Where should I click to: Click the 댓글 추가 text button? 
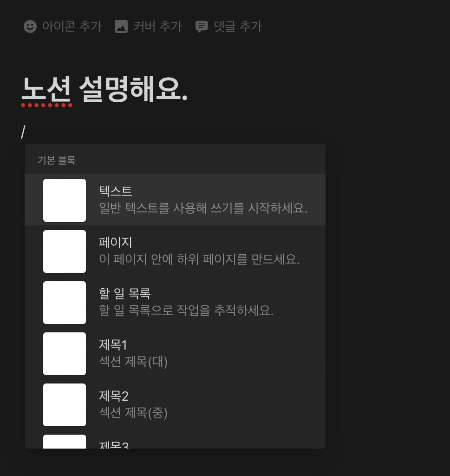click(238, 26)
